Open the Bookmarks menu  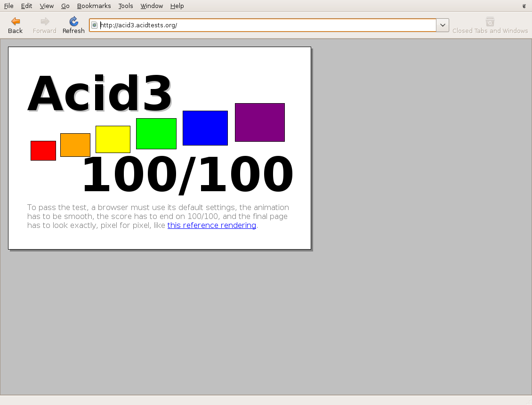94,6
